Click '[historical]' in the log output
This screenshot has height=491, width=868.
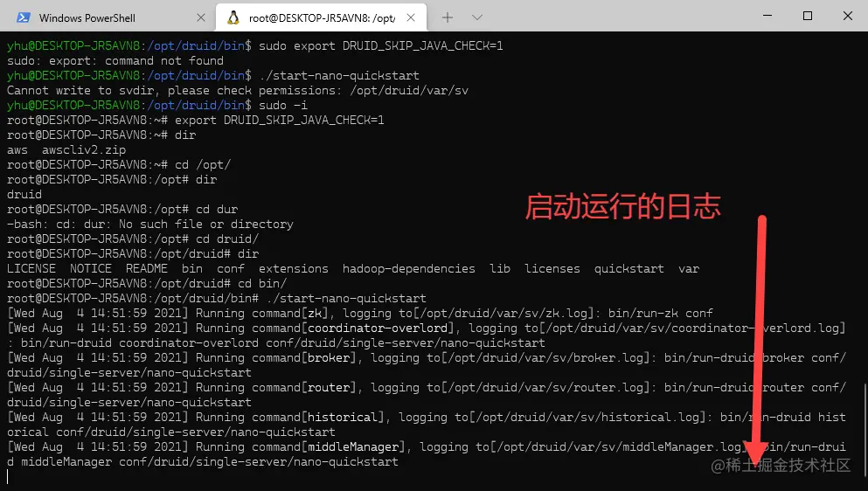pyautogui.click(x=343, y=418)
